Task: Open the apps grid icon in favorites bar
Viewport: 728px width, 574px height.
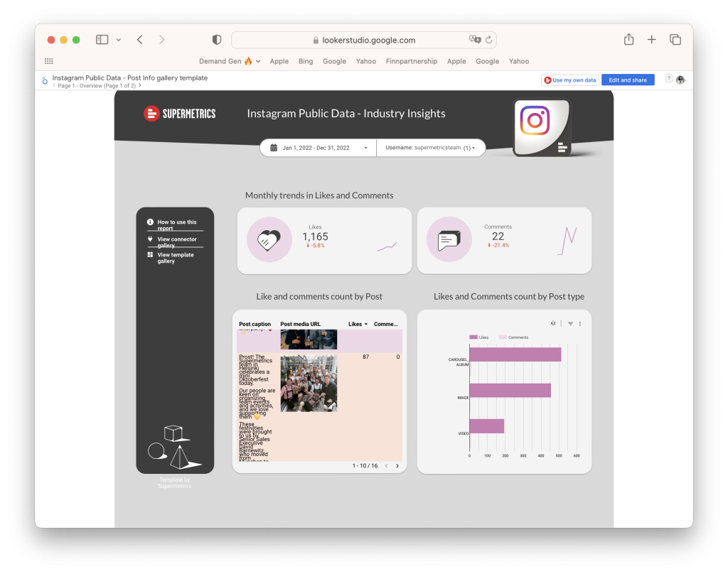Action: pyautogui.click(x=49, y=61)
